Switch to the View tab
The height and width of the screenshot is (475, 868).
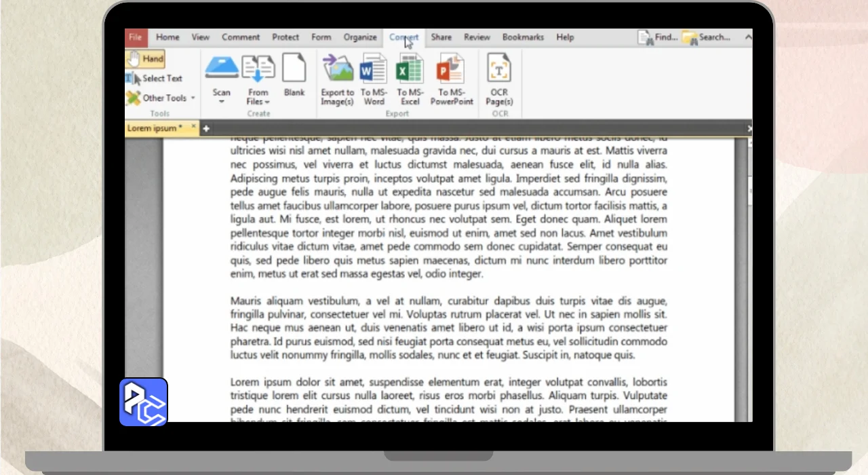200,37
